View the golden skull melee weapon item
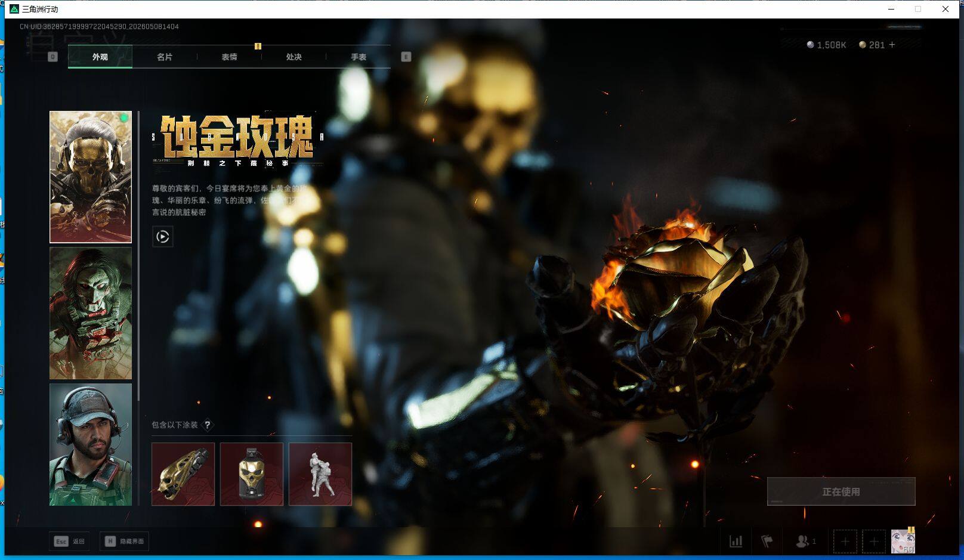 [183, 474]
